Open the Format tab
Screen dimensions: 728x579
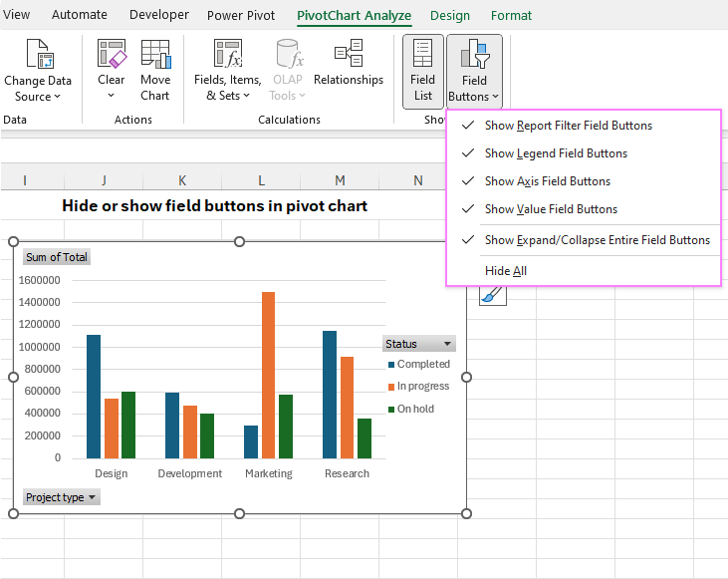tap(511, 15)
